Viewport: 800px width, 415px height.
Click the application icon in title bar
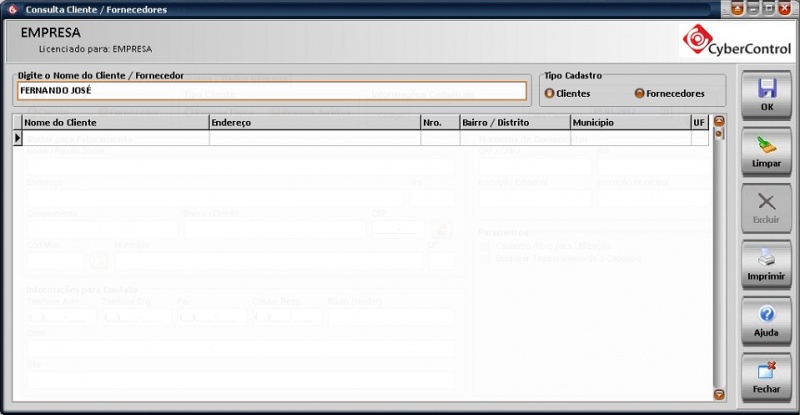12,9
